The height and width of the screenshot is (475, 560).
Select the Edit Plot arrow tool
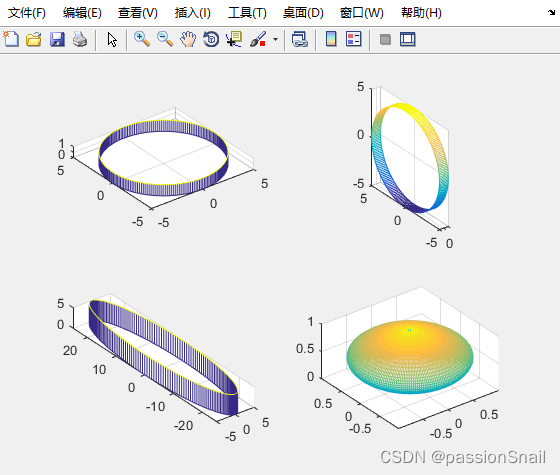coord(112,39)
